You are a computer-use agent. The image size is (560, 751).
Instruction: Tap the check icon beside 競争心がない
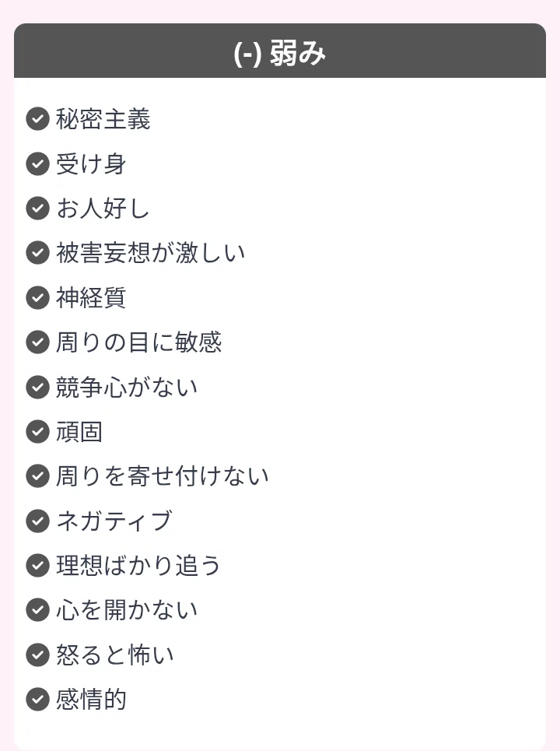tap(38, 387)
